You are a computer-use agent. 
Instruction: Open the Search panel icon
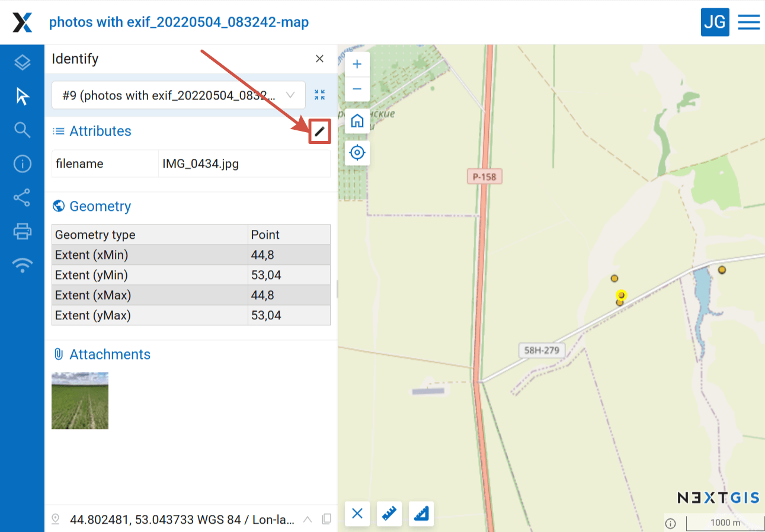pos(22,130)
